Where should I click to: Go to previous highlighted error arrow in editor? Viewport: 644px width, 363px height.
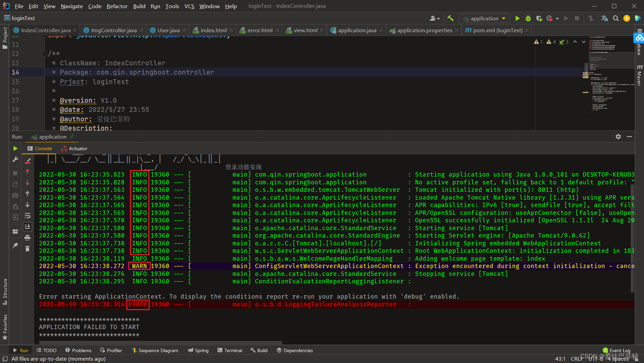[575, 42]
